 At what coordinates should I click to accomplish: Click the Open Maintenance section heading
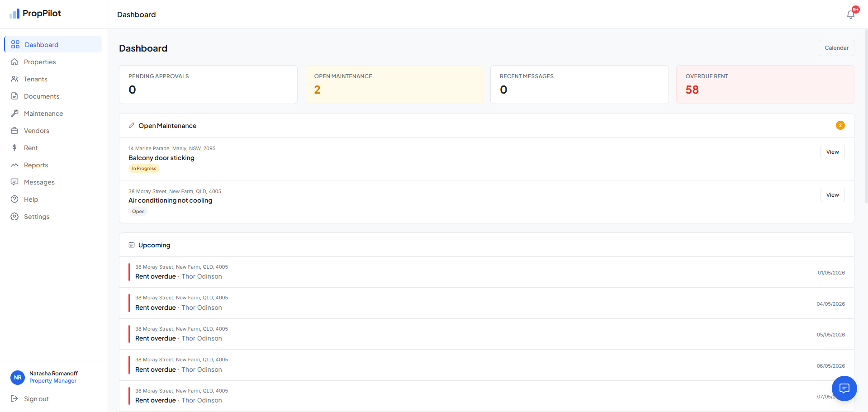tap(167, 126)
